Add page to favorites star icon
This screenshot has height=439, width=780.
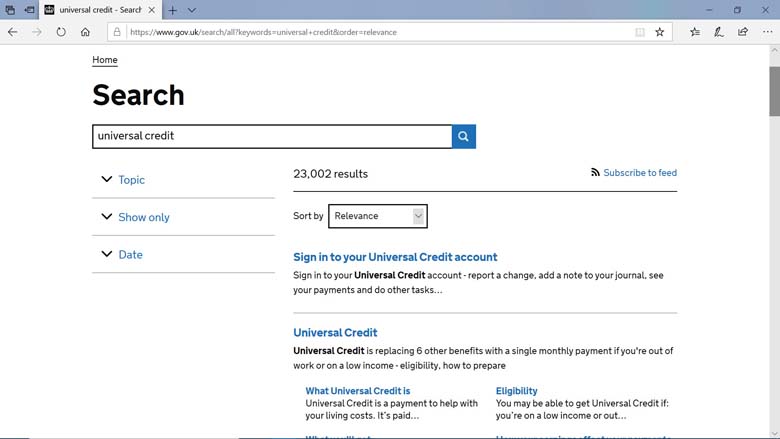coord(660,32)
